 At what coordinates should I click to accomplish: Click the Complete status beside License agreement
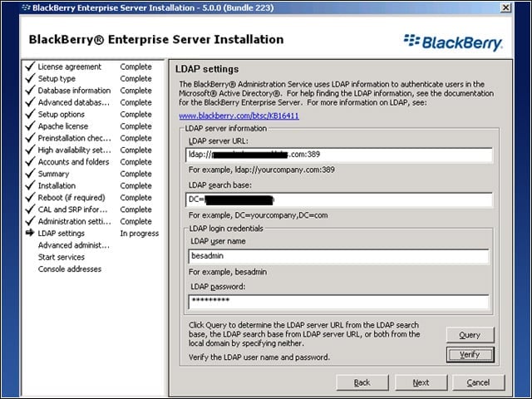pos(135,66)
